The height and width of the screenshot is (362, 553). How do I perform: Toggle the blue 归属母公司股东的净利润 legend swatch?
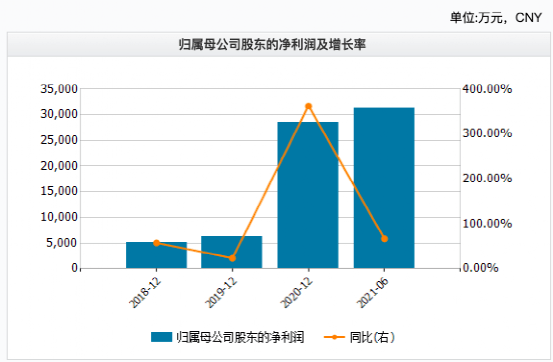coord(162,337)
